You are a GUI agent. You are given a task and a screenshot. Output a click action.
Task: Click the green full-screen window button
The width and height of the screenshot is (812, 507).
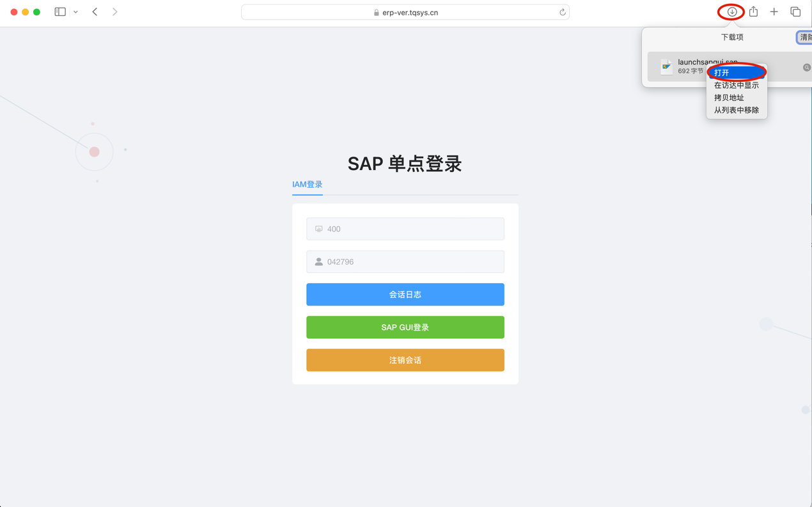[37, 12]
